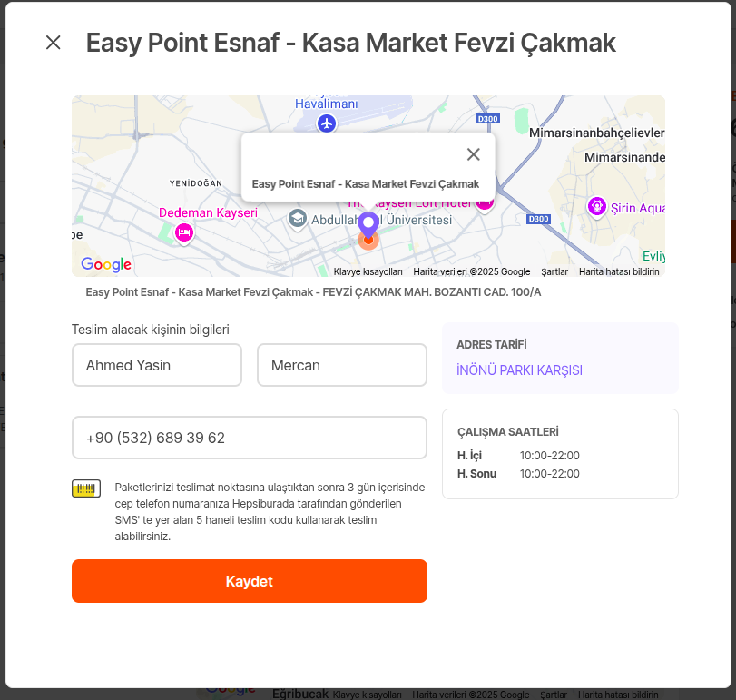Select the purple location pin marker
Viewport: 736px width, 700px height.
368,225
